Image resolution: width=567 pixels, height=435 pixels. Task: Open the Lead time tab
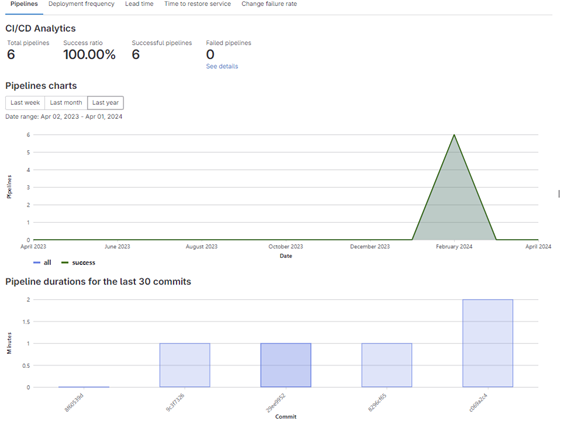139,4
